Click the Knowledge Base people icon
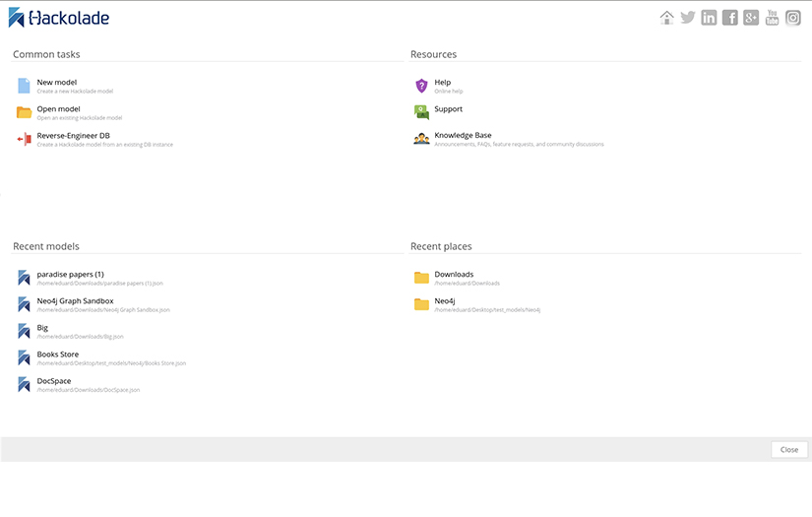This screenshot has width=812, height=517. tap(421, 139)
